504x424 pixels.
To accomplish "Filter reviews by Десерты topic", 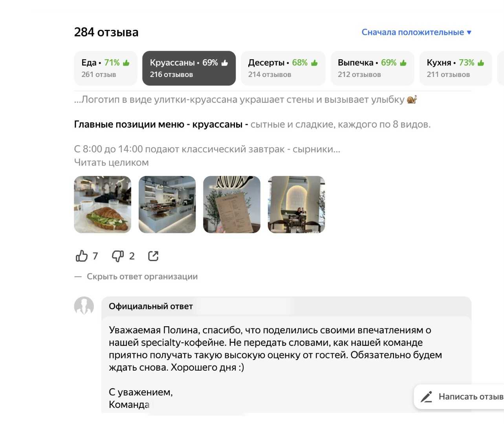I will click(283, 68).
